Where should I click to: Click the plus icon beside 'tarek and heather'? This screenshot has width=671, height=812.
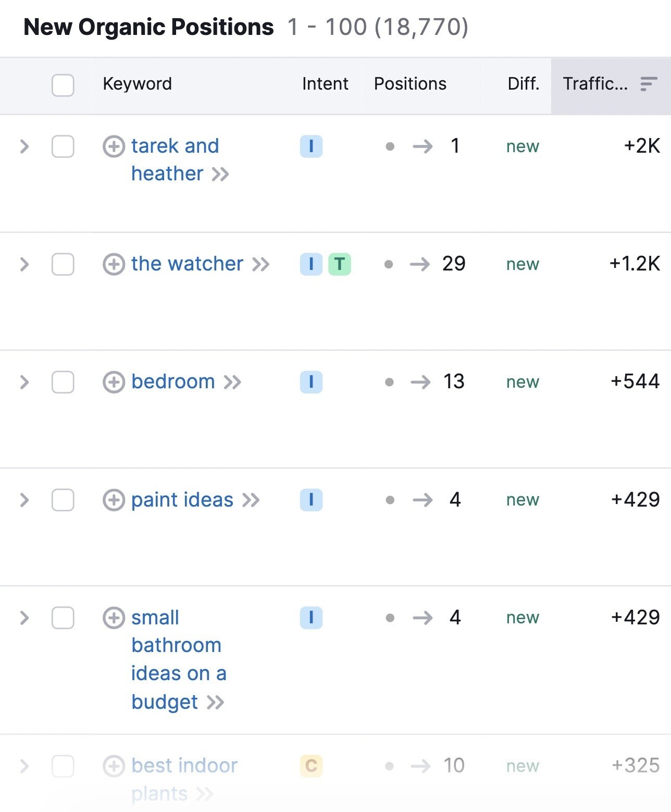coord(114,146)
